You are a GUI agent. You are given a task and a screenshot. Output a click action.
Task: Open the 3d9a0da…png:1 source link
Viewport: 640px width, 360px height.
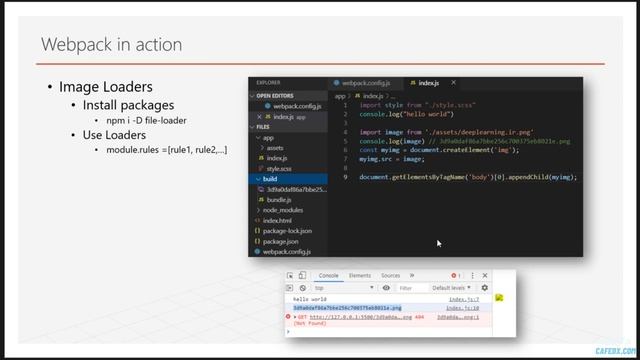(x=458, y=317)
